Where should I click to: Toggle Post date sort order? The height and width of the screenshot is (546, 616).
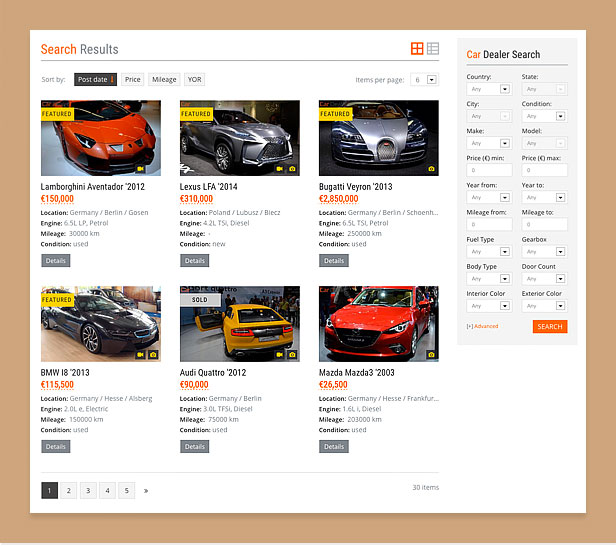pyautogui.click(x=95, y=79)
